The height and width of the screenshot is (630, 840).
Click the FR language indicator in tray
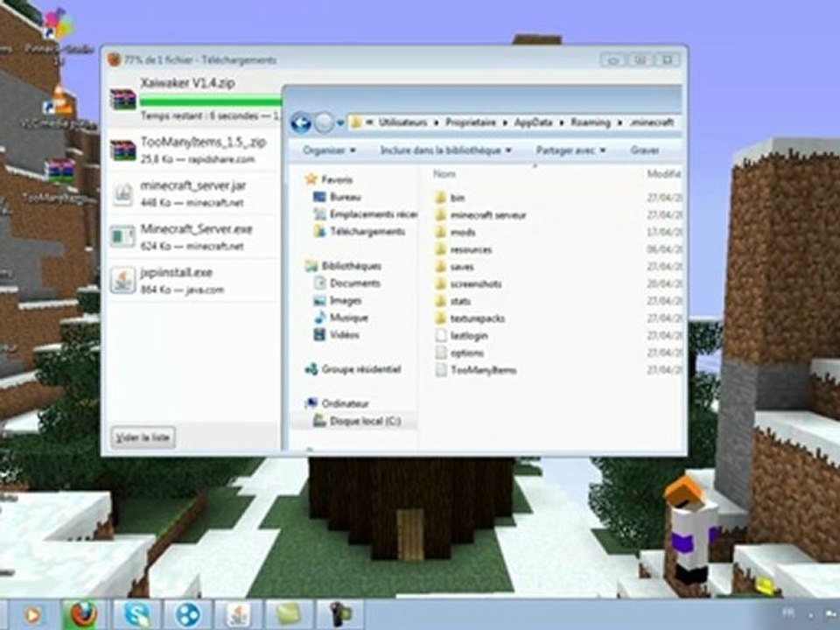click(x=788, y=612)
